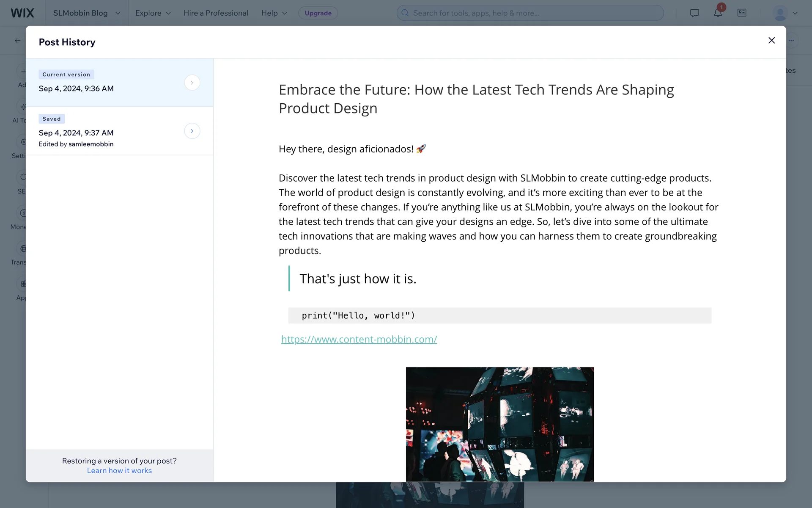
Task: Open the SLMobbin Blog site dropdown
Action: pos(87,13)
